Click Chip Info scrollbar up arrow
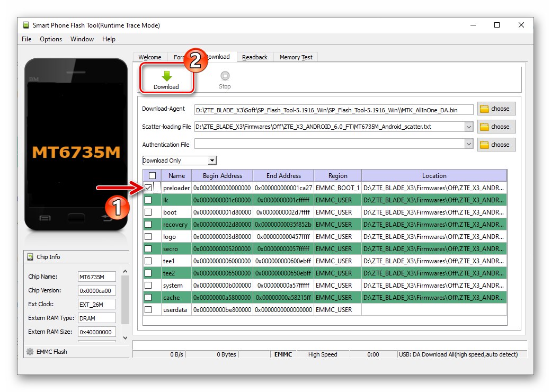 click(125, 272)
